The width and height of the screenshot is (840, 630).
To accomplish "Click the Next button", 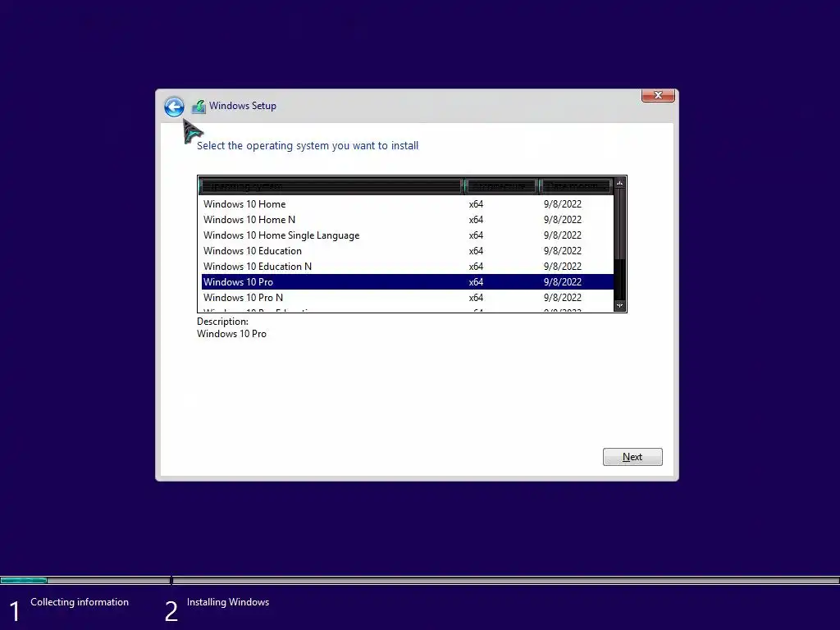I will (x=632, y=457).
